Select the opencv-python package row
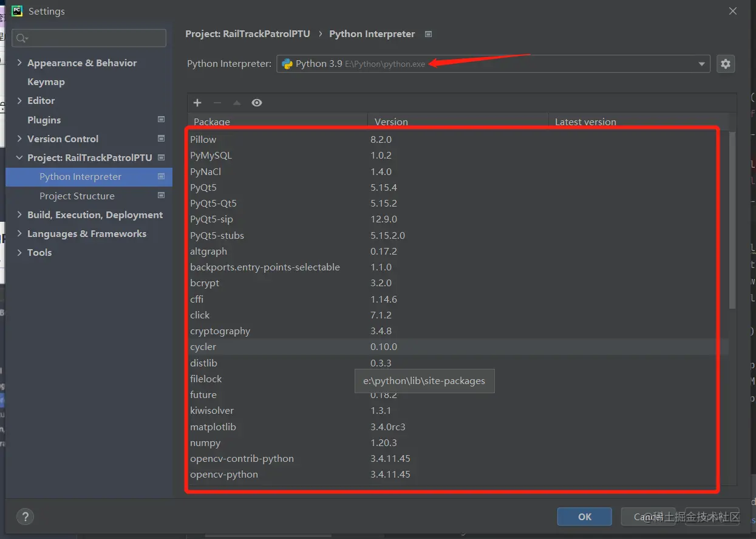Image resolution: width=756 pixels, height=539 pixels. pos(458,474)
